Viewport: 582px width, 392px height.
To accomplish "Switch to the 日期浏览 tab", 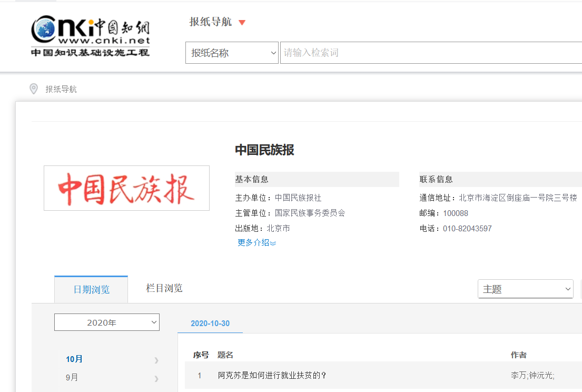I will click(91, 290).
